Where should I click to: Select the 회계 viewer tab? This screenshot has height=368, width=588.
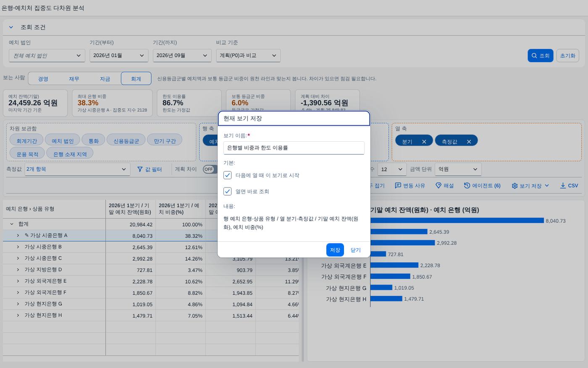136,79
